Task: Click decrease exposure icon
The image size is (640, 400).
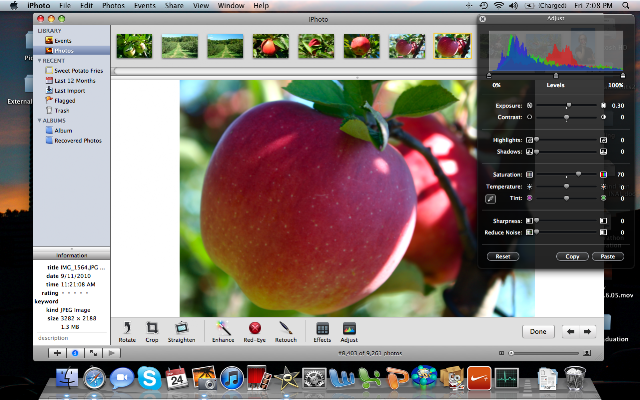Action: point(529,105)
